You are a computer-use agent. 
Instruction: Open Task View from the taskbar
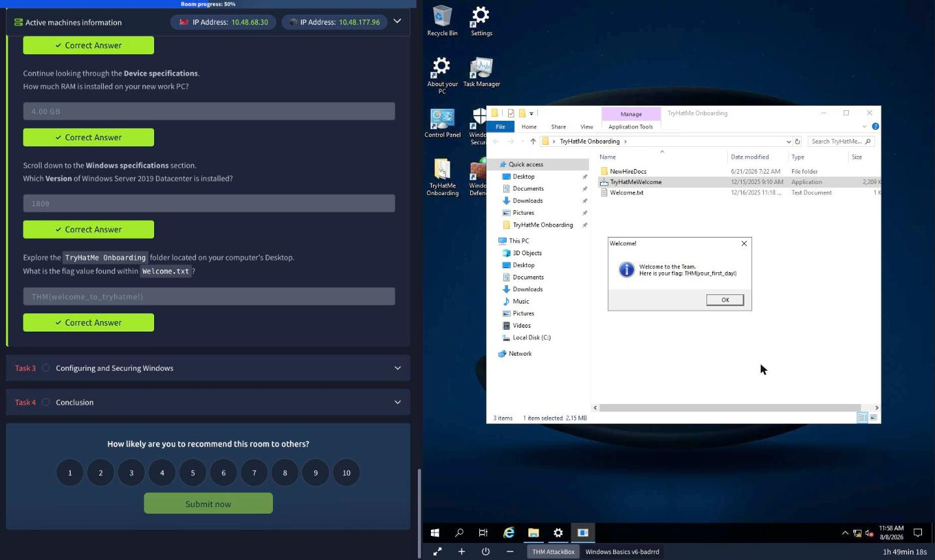[483, 533]
